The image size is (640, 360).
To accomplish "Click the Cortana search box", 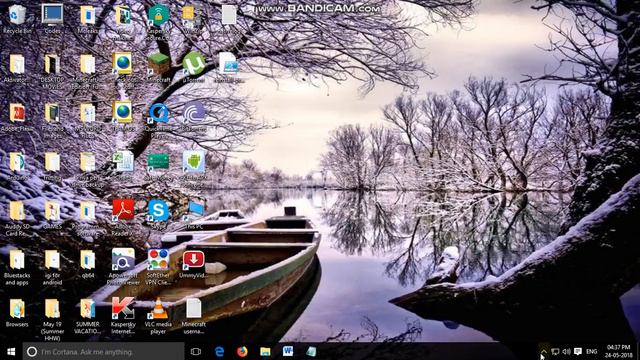I will tap(103, 351).
